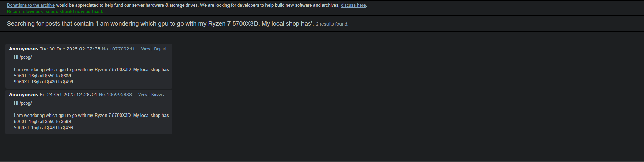The height and width of the screenshot is (162, 644).
Task: Click the '2 results found' count
Action: [332, 24]
